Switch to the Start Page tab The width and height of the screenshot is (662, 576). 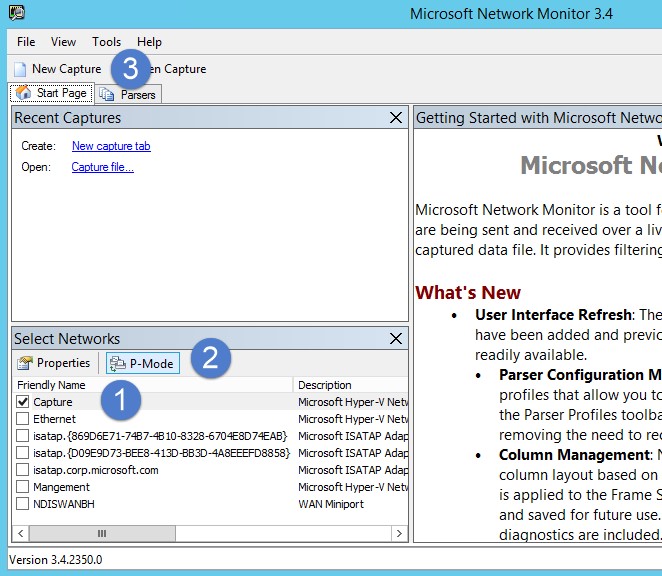click(x=52, y=93)
